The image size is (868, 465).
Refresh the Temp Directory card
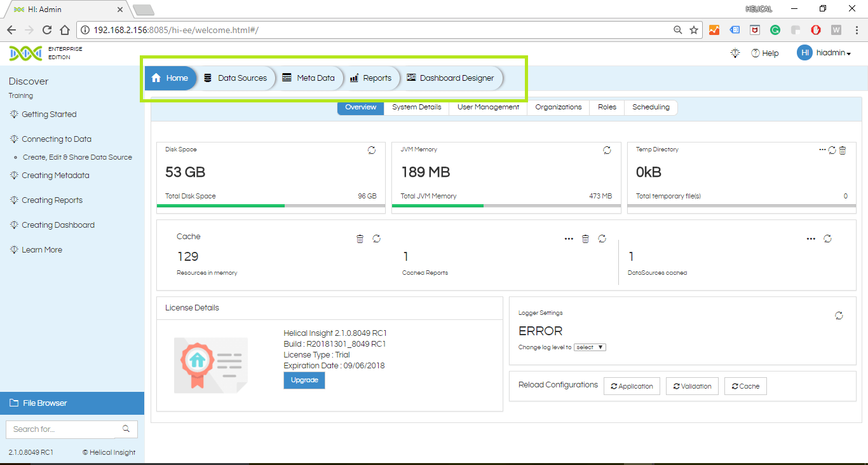tap(832, 150)
